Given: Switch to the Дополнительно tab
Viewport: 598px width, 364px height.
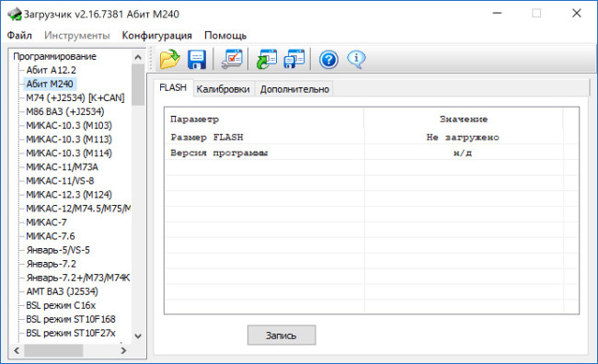Looking at the screenshot, I should tap(294, 89).
